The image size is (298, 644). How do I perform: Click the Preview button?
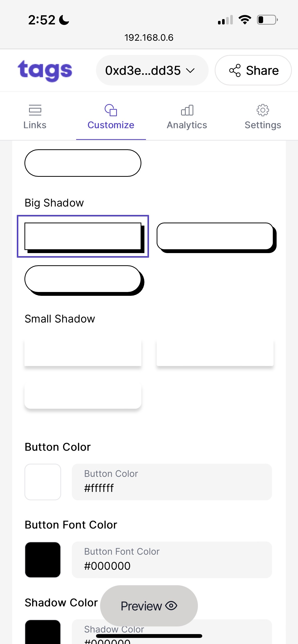(149, 606)
